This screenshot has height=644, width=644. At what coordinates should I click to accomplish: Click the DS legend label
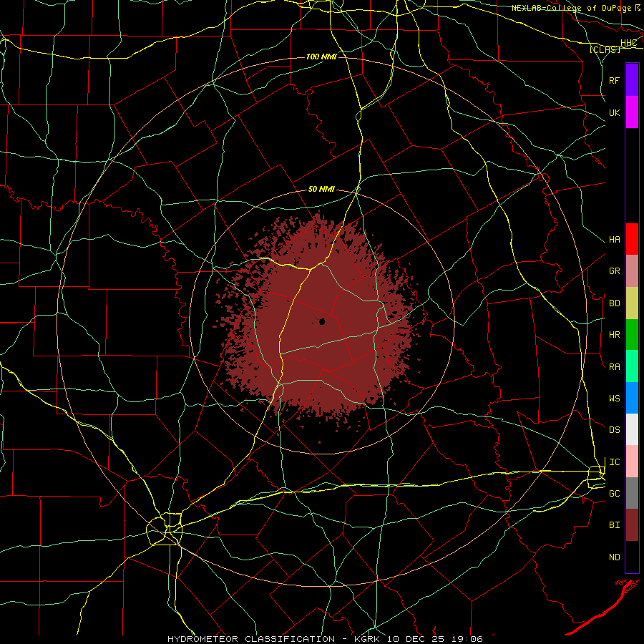(x=615, y=429)
